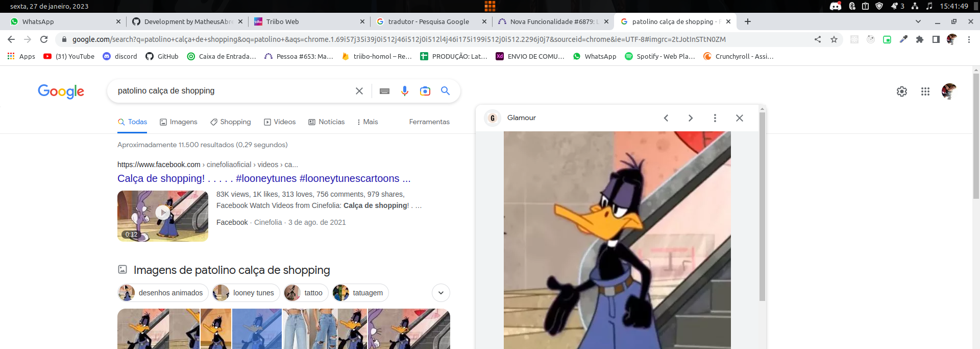Share this page via share icon
Screen dimensions: 980x349
(x=818, y=39)
